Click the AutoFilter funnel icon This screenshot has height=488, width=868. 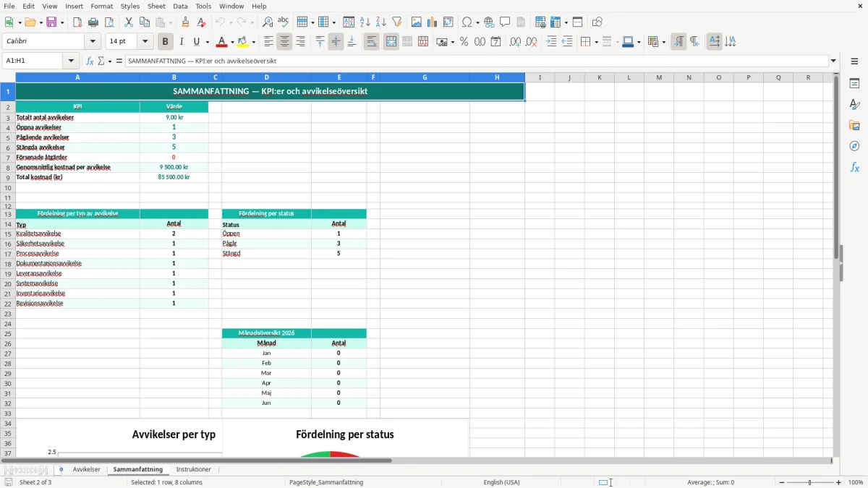point(397,22)
